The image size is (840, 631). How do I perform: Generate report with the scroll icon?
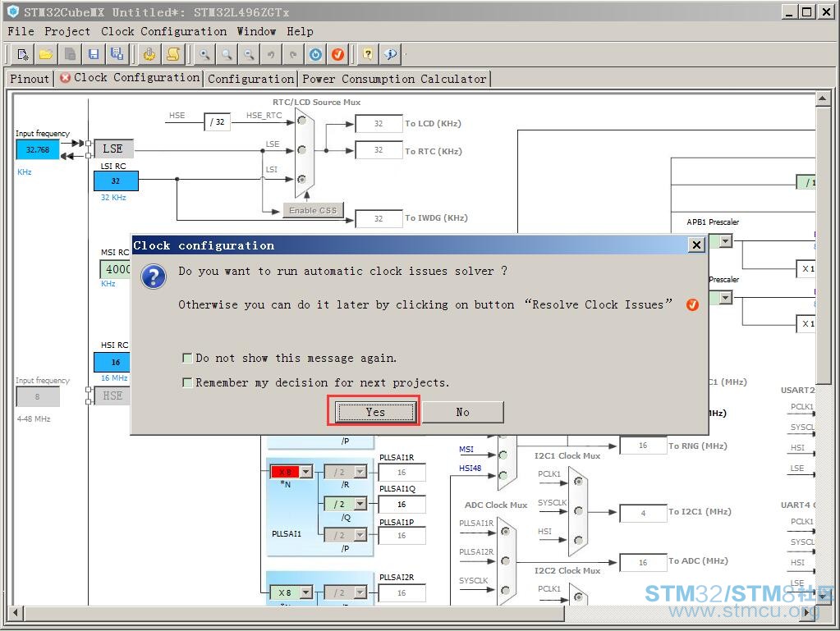click(x=173, y=54)
